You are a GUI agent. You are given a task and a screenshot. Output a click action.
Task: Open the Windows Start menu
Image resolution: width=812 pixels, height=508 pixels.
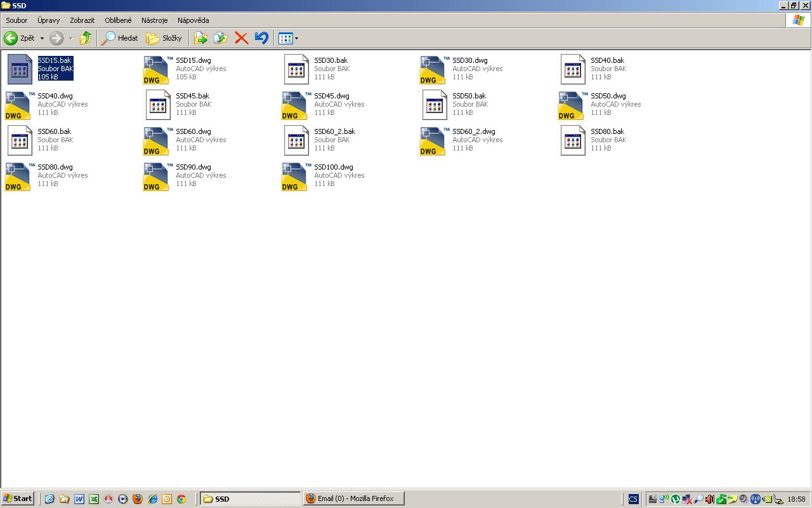[x=18, y=498]
